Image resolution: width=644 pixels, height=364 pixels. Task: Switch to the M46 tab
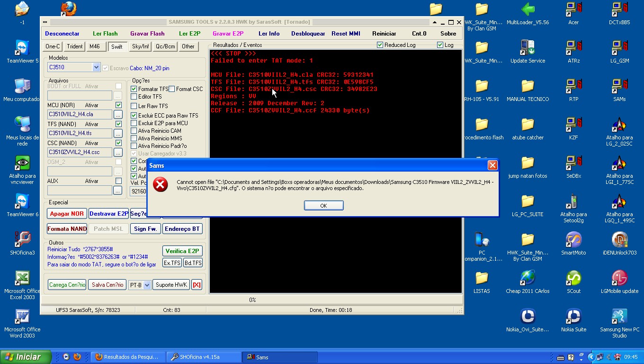click(x=95, y=46)
